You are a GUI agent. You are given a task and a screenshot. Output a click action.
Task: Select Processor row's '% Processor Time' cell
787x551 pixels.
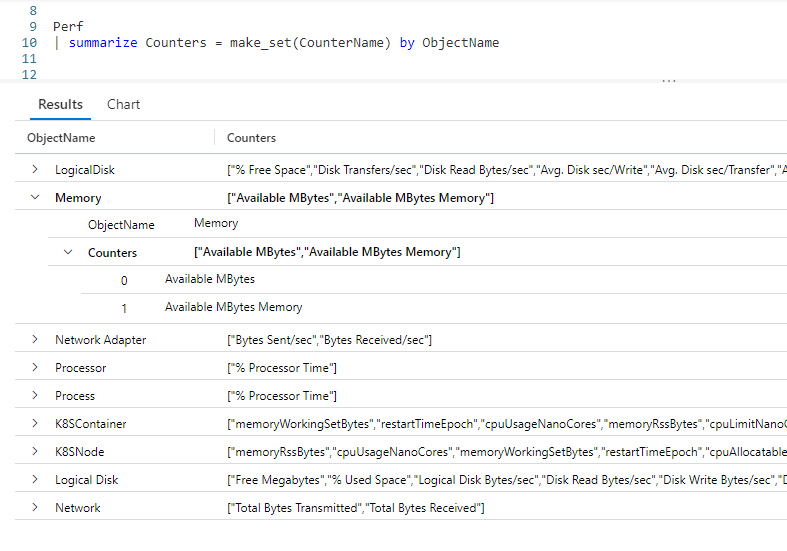(x=282, y=368)
